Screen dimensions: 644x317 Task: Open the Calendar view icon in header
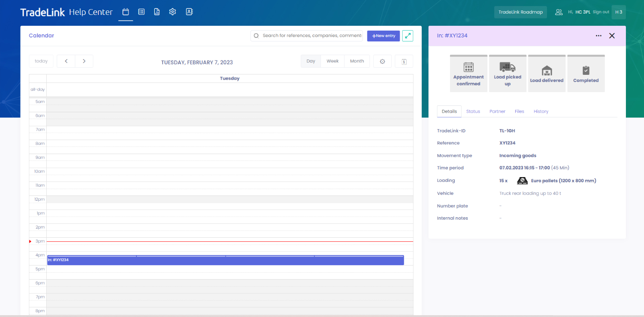(x=126, y=12)
